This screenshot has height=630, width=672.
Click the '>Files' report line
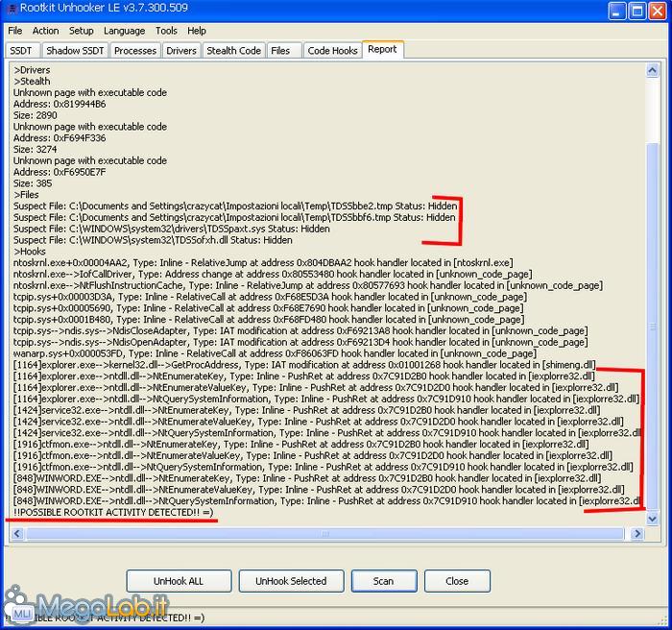[26, 194]
